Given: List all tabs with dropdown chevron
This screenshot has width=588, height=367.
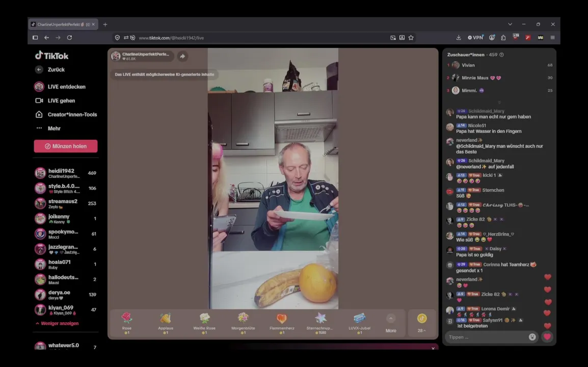Looking at the screenshot, I should coord(510,24).
